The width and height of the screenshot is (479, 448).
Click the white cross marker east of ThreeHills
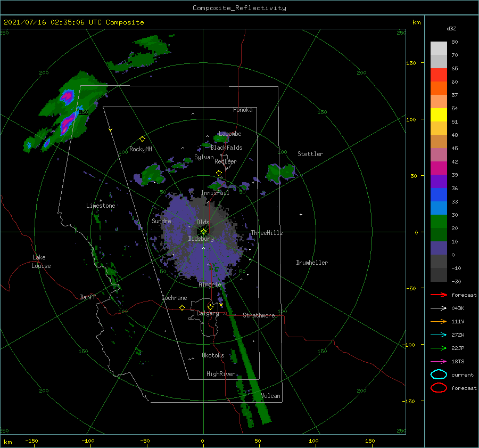click(x=301, y=214)
